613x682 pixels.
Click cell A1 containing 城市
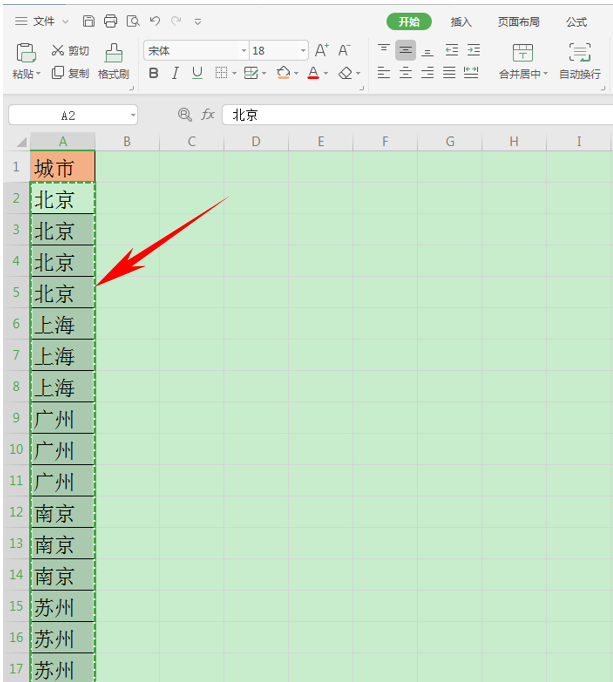pyautogui.click(x=63, y=167)
